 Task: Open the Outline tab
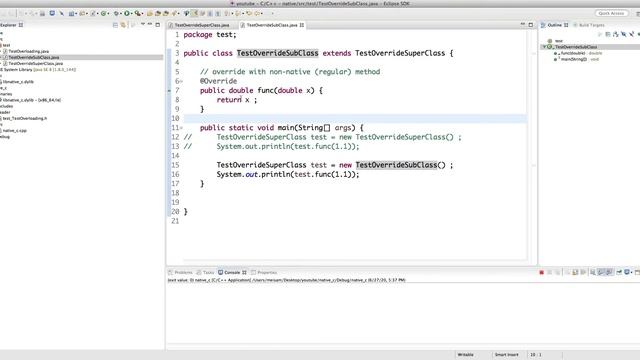555,25
